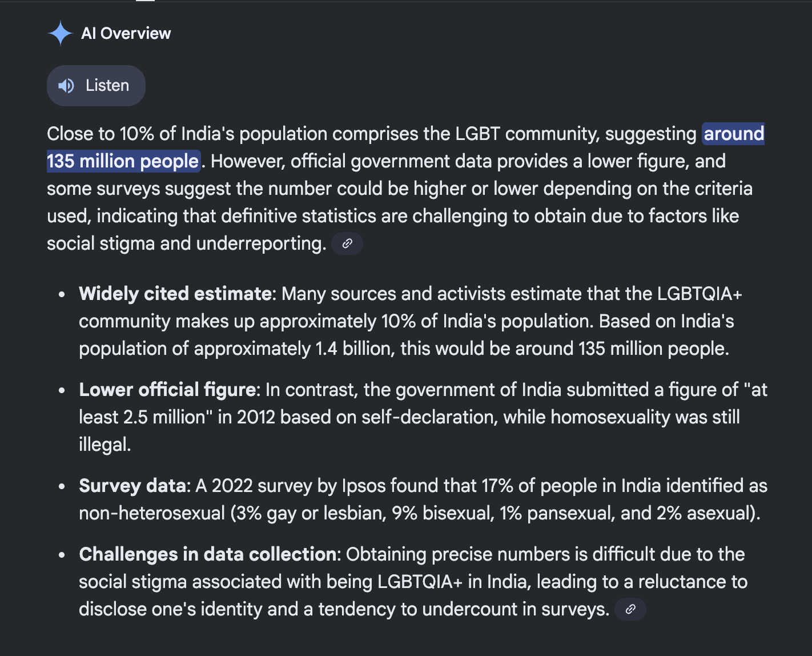Click the bullet dot beside "Widely cited estimate"

tap(62, 295)
